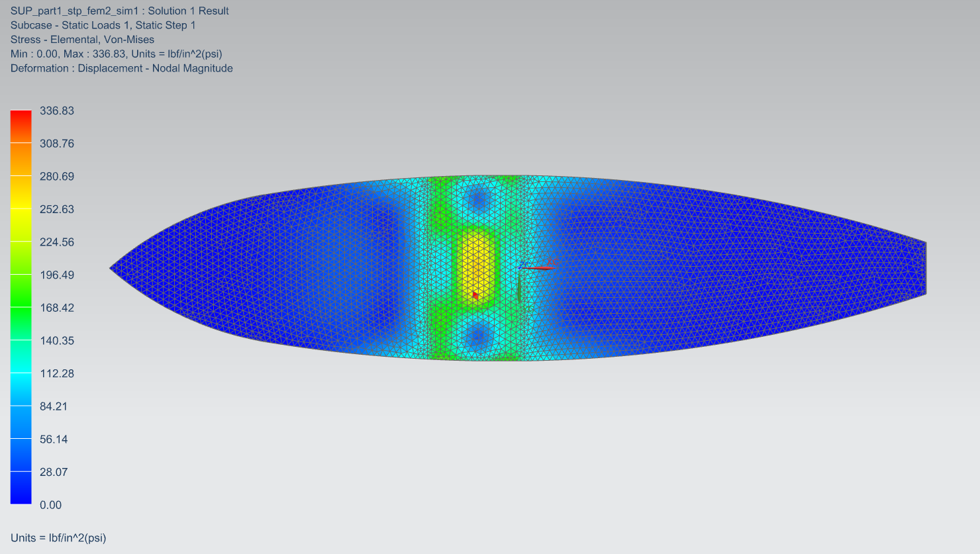The image size is (980, 554).
Task: Click the 168.42 legend value label
Action: point(57,308)
